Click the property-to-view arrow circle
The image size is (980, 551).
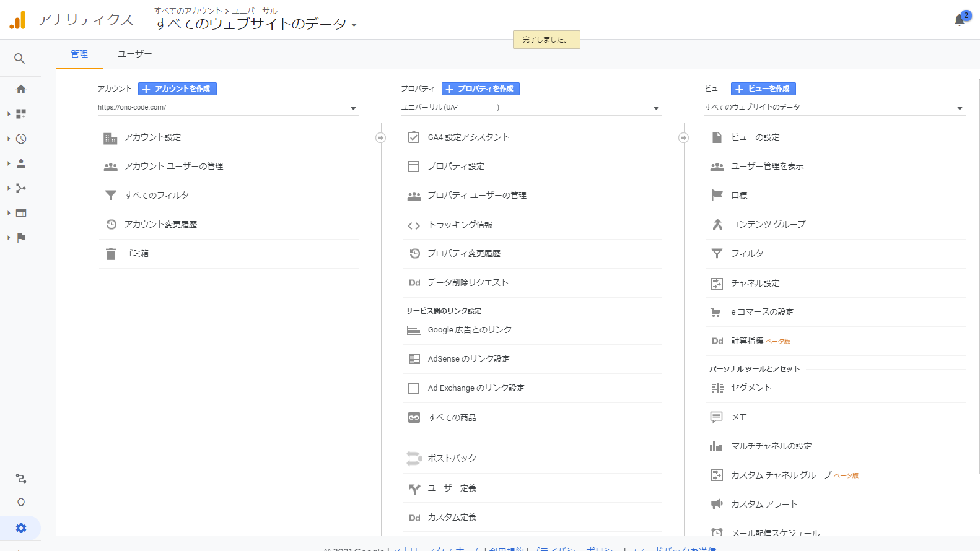[x=684, y=137]
